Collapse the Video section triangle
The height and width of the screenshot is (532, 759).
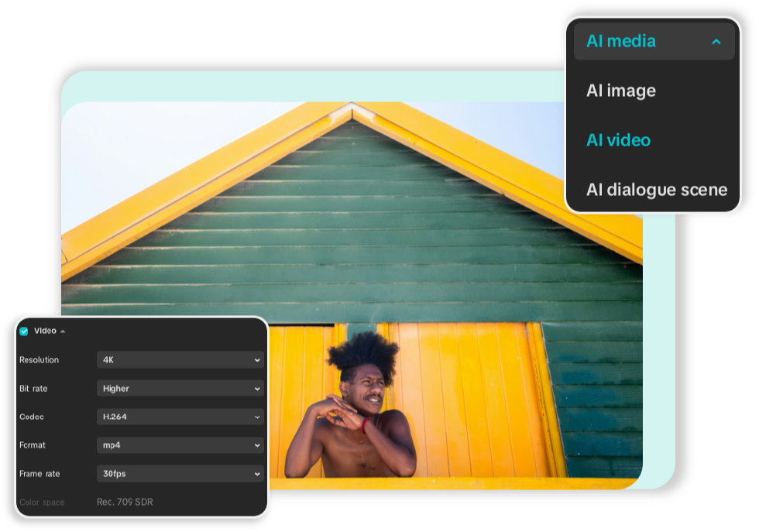pyautogui.click(x=63, y=331)
